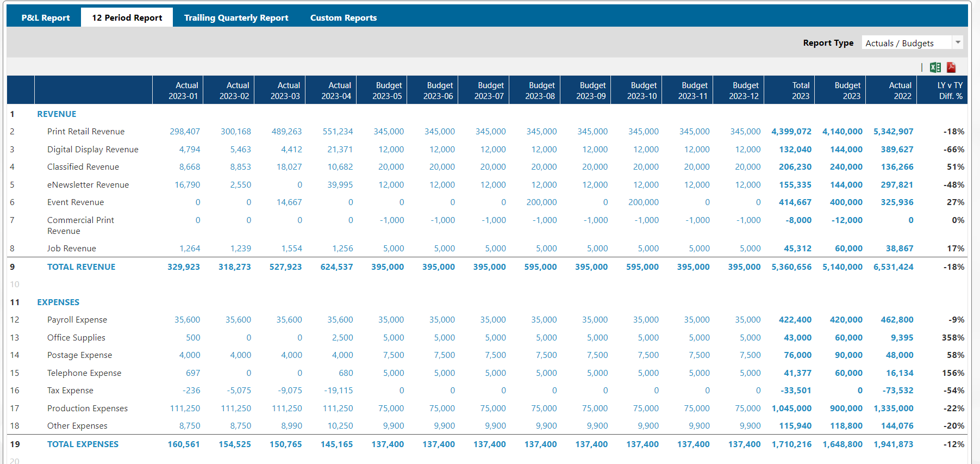The image size is (980, 464).
Task: Click Event Revenue Budget 2023-08 value 200,000
Action: [541, 202]
